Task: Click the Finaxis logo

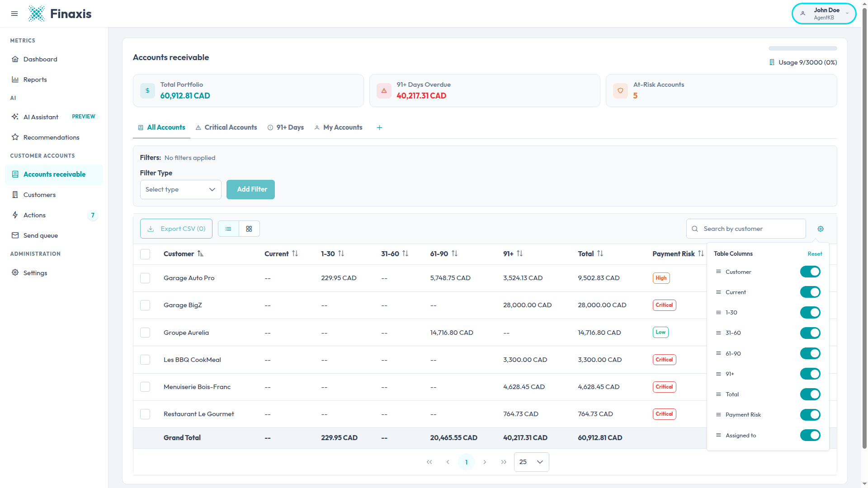Action: tap(60, 14)
